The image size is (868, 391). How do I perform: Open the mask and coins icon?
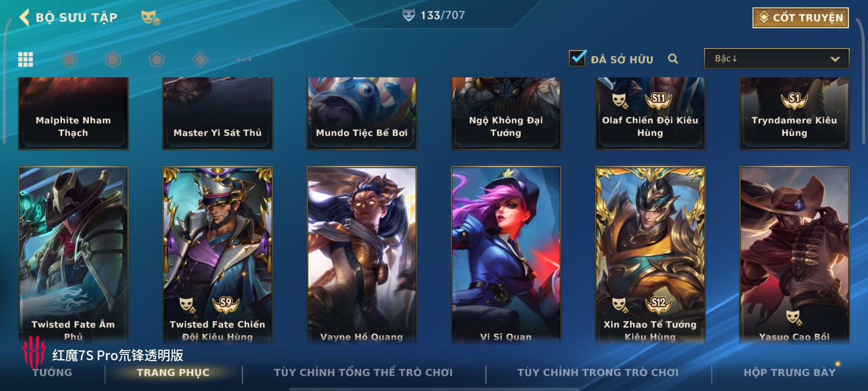coord(150,18)
